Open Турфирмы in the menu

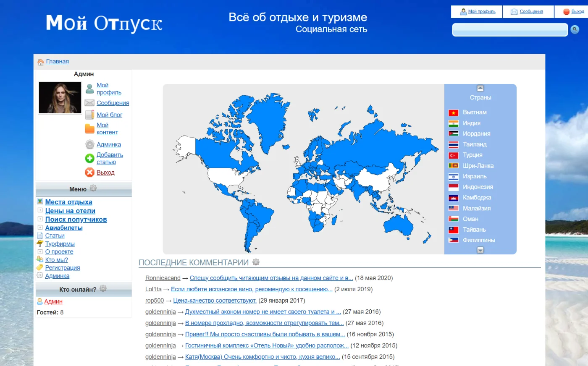point(60,244)
